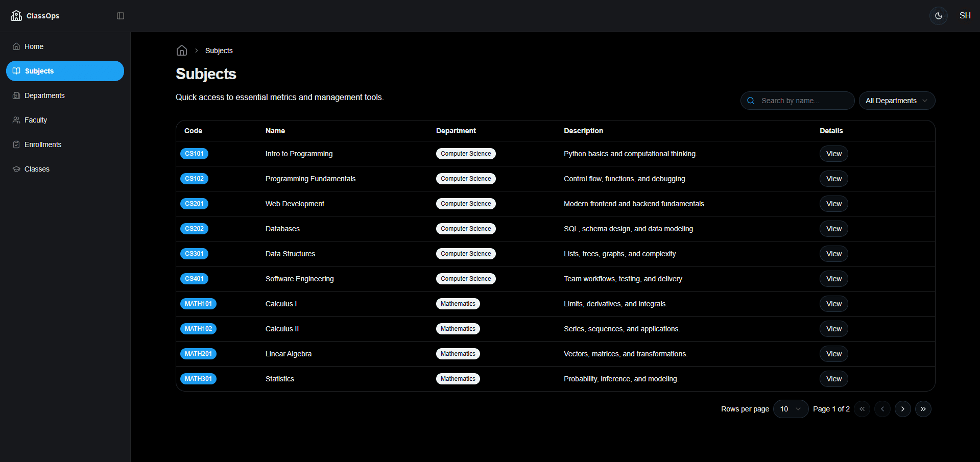Click the MATH301 code badge
This screenshot has width=980, height=462.
(198, 379)
